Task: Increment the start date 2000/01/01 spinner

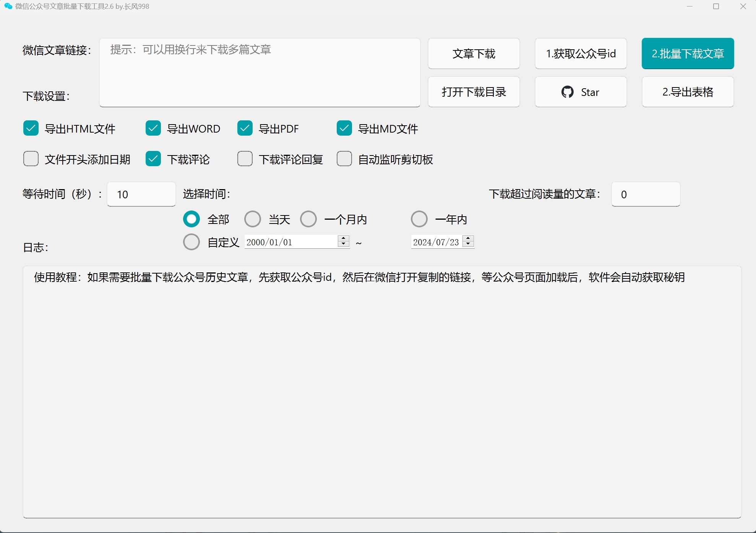Action: click(x=343, y=239)
